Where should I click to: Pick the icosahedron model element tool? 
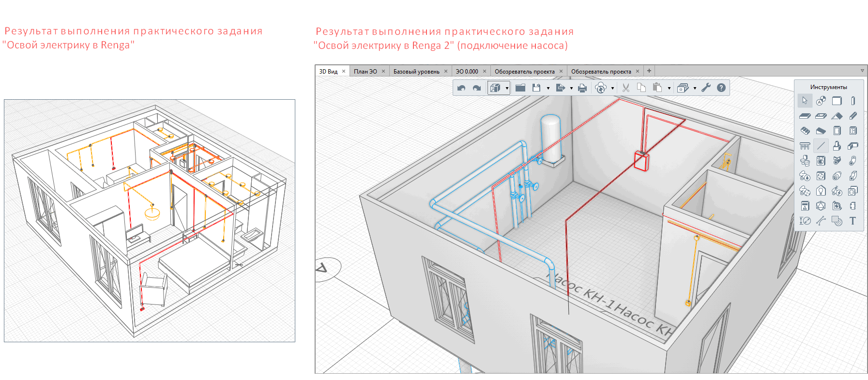[x=821, y=206]
